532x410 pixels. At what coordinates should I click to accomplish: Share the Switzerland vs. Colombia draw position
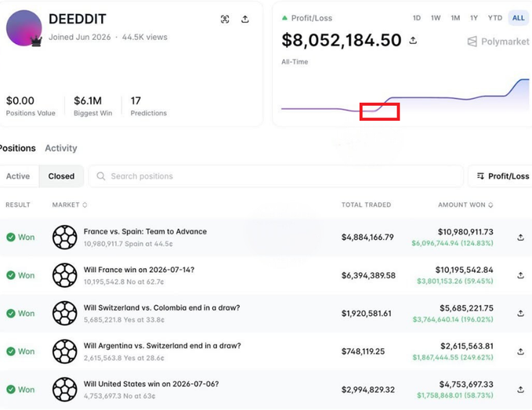520,314
